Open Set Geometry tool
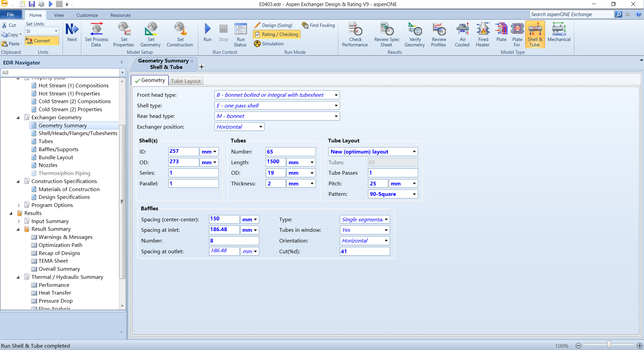This screenshot has height=350, width=644. pos(151,35)
